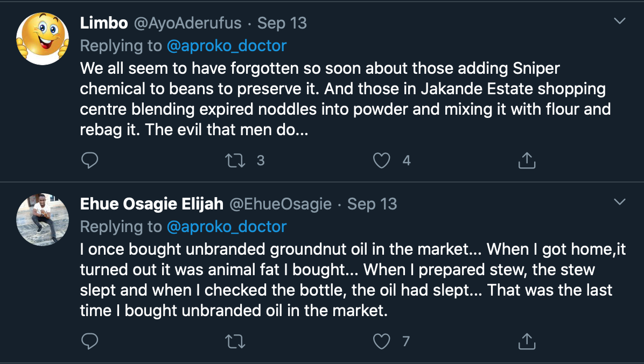
Task: Reply to Ehue Osagie Elijah's tweet
Action: pyautogui.click(x=89, y=341)
